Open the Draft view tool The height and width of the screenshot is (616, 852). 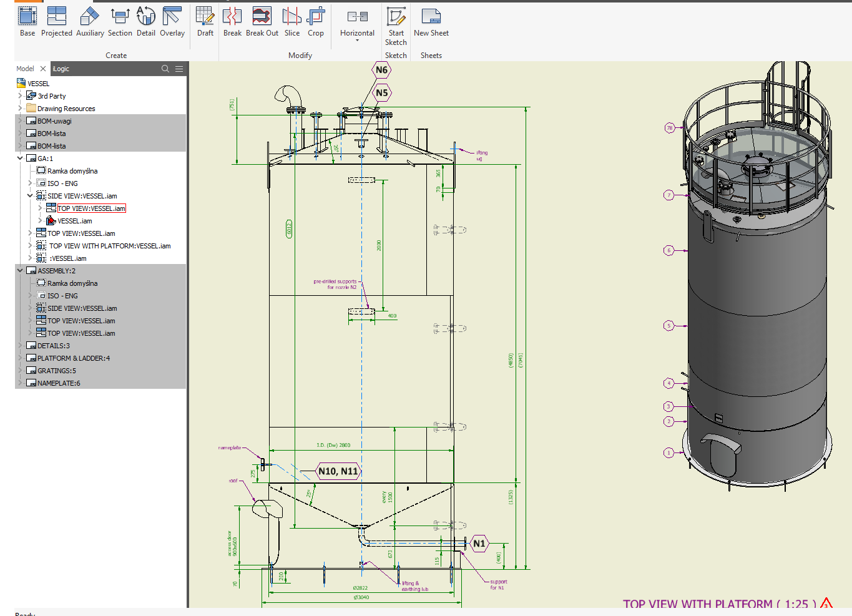(205, 21)
